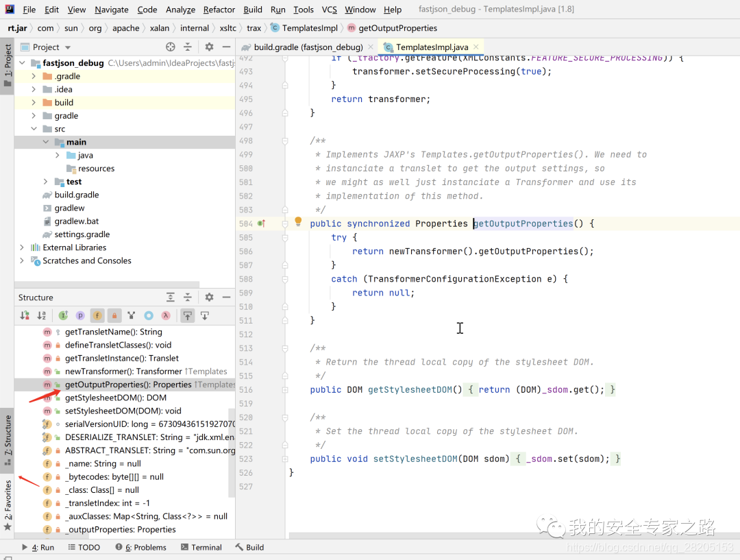This screenshot has height=560, width=740.
Task: Close the build.gradle editor tab
Action: (x=371, y=47)
